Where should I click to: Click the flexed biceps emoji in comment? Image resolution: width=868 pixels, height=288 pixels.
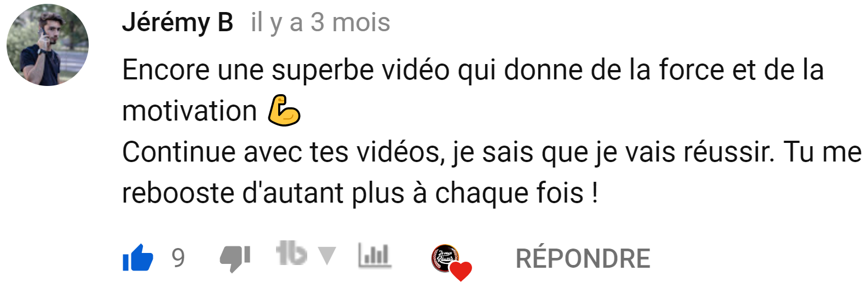tap(284, 111)
